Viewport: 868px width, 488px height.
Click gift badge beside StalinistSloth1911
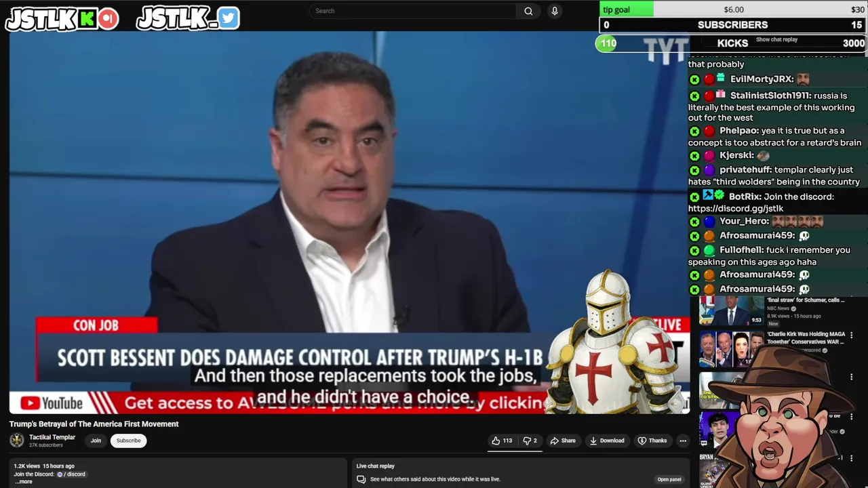720,95
